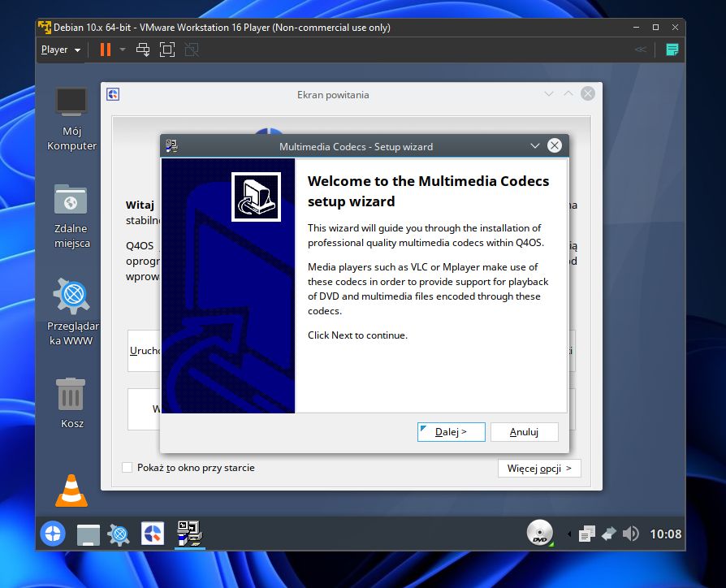Screen dimensions: 726x588
Task: Open Mój Komputer desktop icon
Action: pyautogui.click(x=71, y=119)
